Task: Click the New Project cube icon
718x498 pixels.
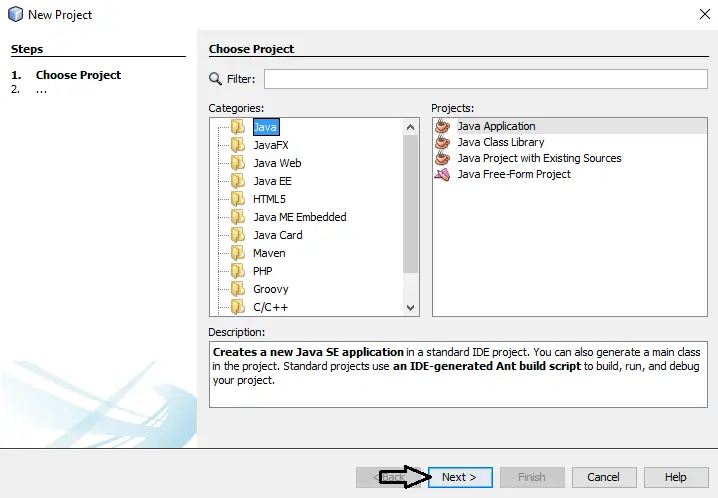Action: click(16, 14)
